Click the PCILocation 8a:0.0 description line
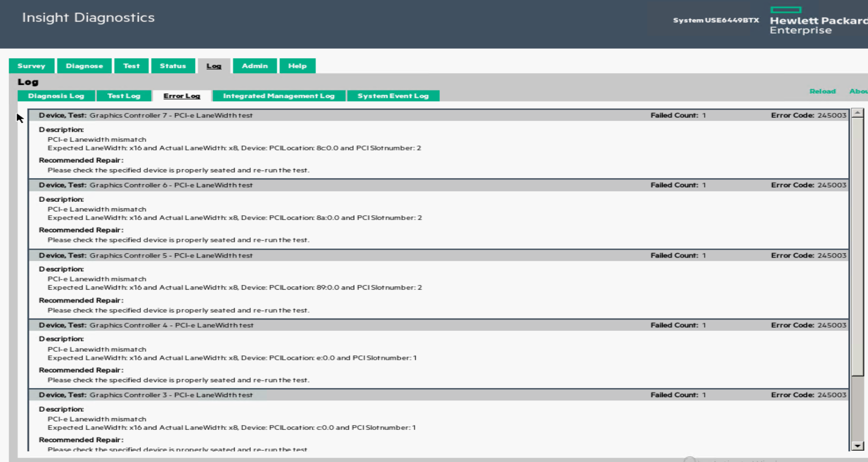Screen dimensions: 868x462 tap(235, 218)
